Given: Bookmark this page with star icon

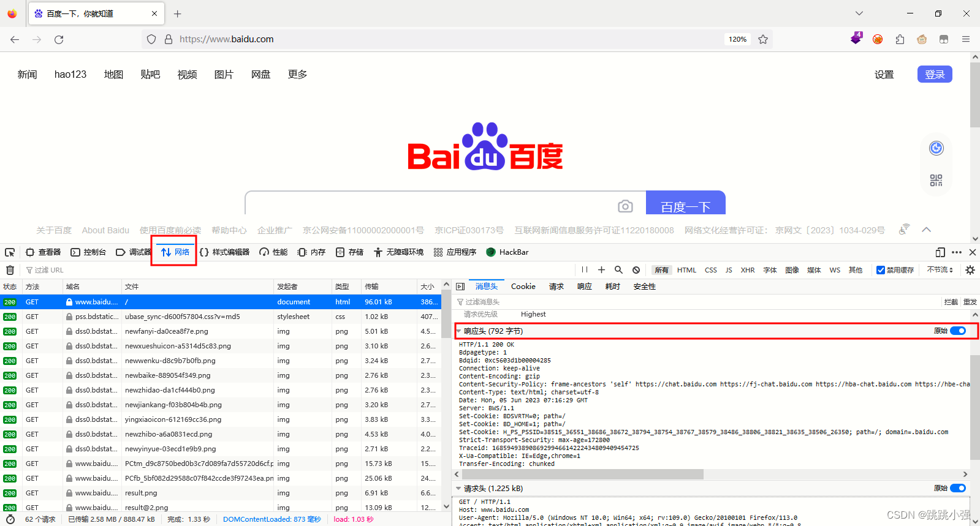Looking at the screenshot, I should coord(763,39).
